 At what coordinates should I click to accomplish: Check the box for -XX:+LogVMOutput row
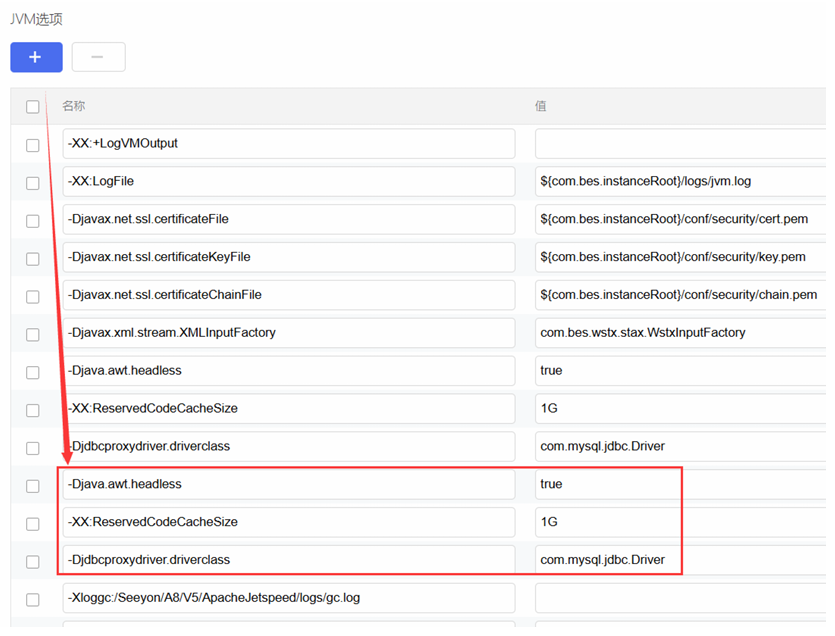[33, 145]
